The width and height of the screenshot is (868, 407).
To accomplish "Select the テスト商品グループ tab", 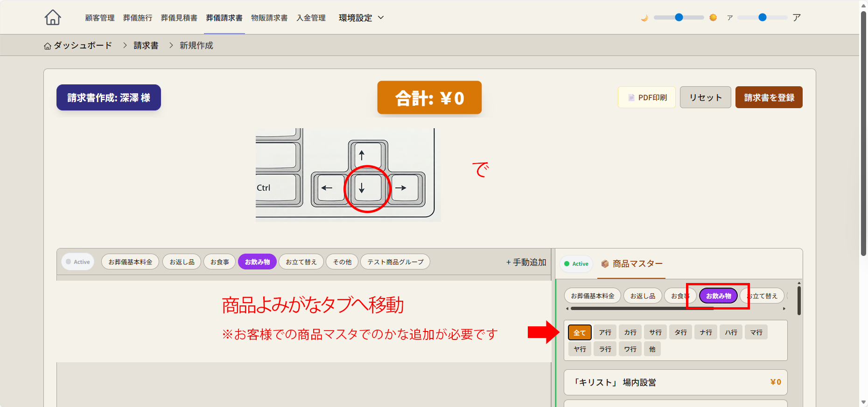I will point(395,262).
